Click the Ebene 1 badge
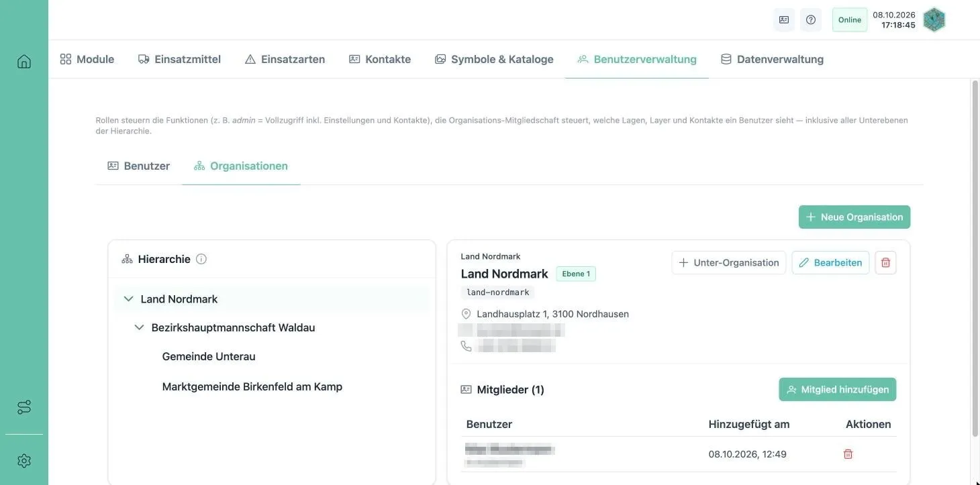Screen dimensions: 980x485 576,274
